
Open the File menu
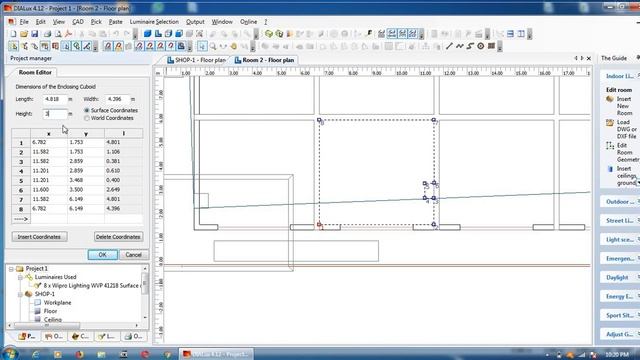pos(24,22)
